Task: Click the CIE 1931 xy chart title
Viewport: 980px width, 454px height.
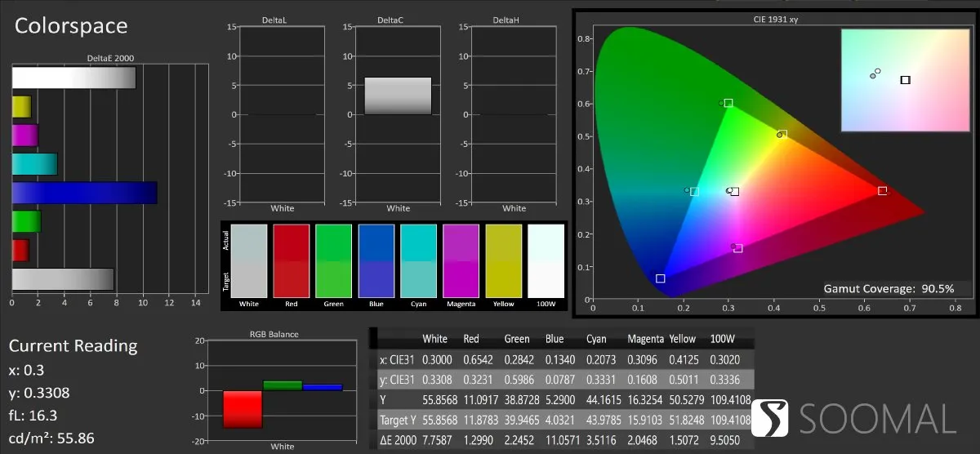Action: [x=775, y=19]
